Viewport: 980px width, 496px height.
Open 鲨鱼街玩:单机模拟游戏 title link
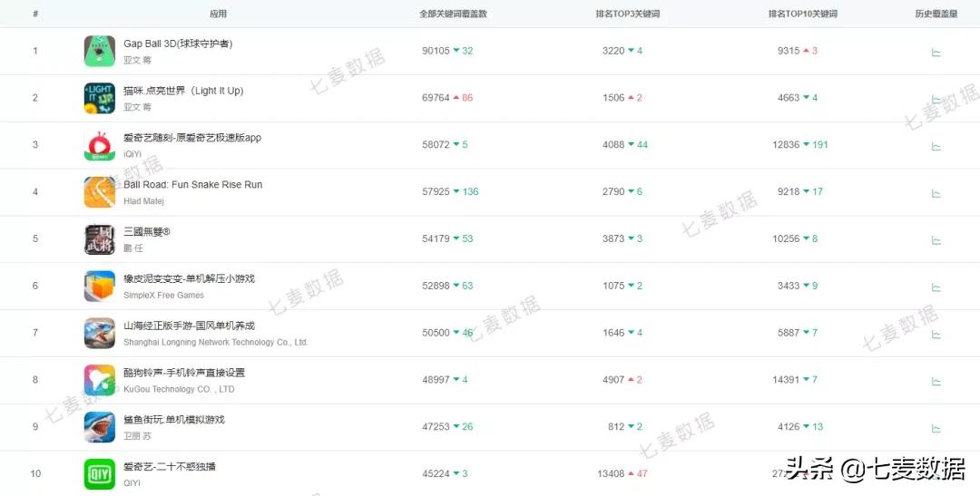[x=173, y=419]
